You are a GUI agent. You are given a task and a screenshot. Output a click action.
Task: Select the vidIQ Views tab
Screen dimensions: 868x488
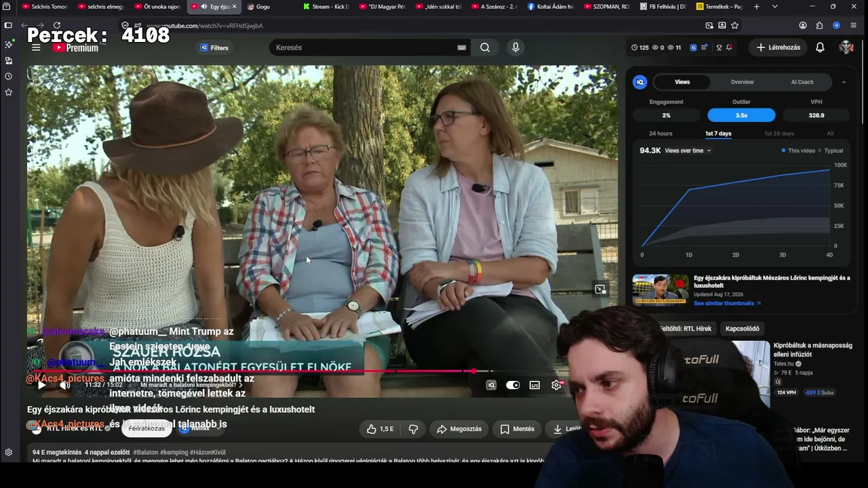pyautogui.click(x=682, y=82)
